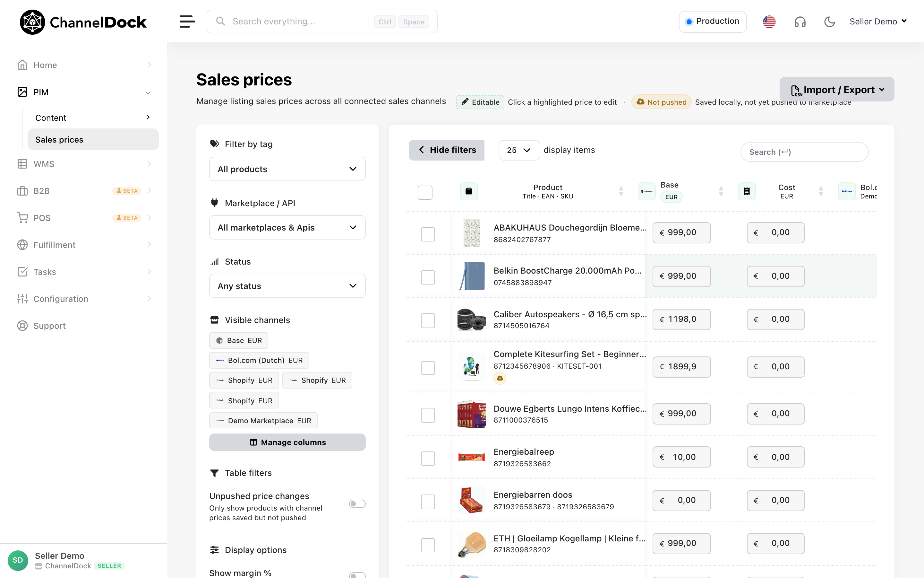The width and height of the screenshot is (924, 578).
Task: Toggle Base EUR visible channel chip
Action: coord(239,340)
